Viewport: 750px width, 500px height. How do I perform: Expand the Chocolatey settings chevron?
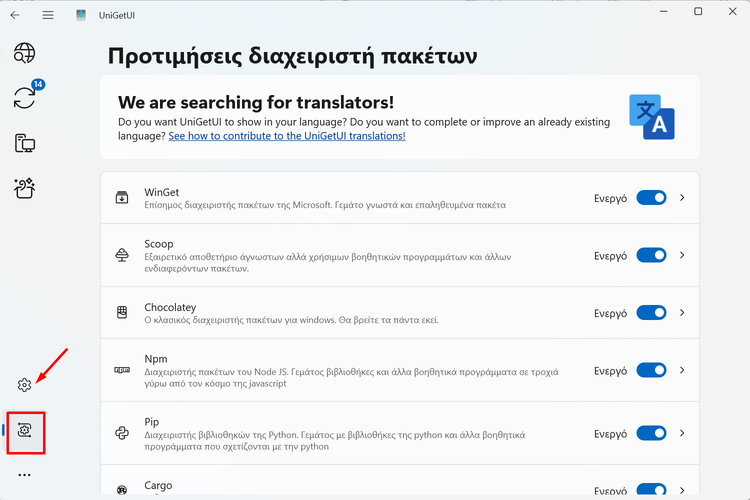tap(682, 312)
